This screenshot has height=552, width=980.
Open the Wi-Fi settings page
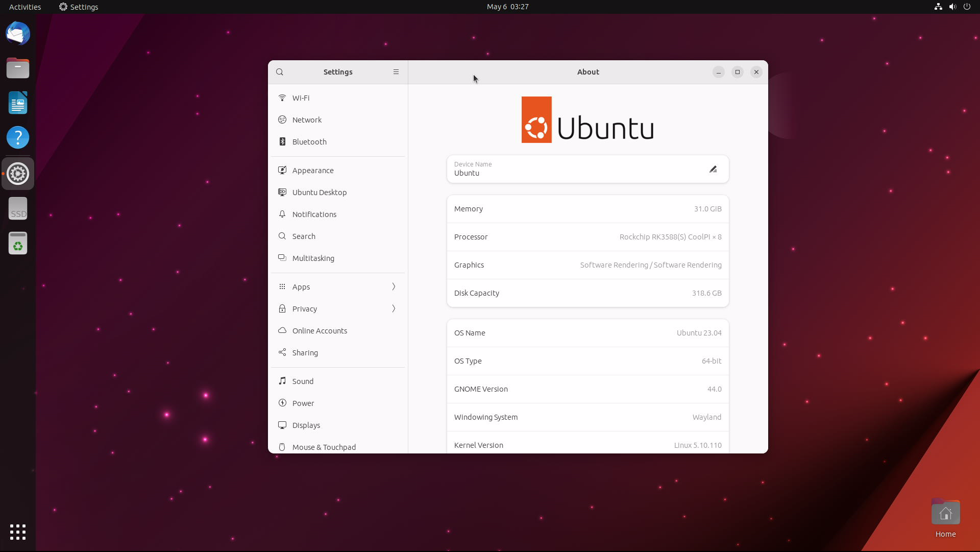tap(338, 98)
